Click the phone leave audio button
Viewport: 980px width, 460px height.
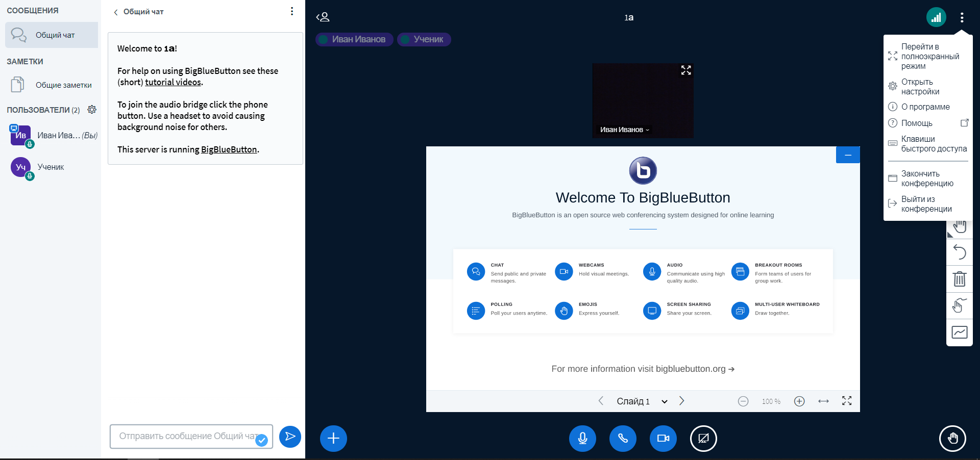tap(623, 439)
